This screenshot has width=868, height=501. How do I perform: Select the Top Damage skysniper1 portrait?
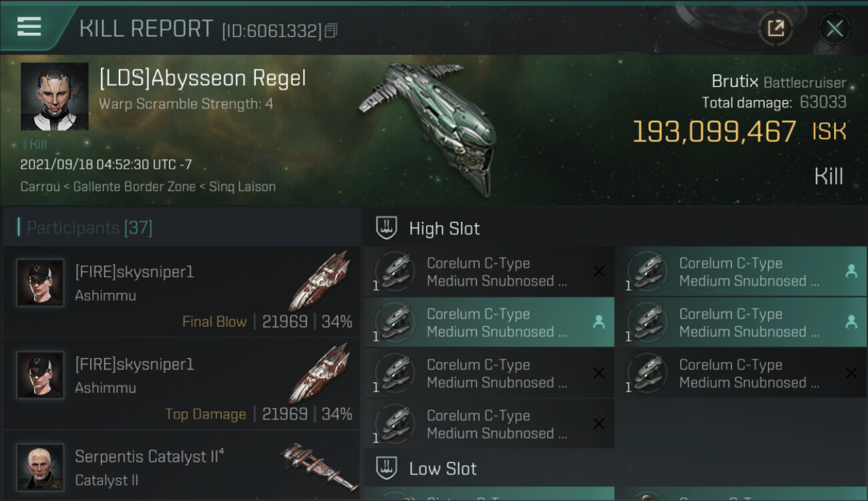pyautogui.click(x=40, y=375)
